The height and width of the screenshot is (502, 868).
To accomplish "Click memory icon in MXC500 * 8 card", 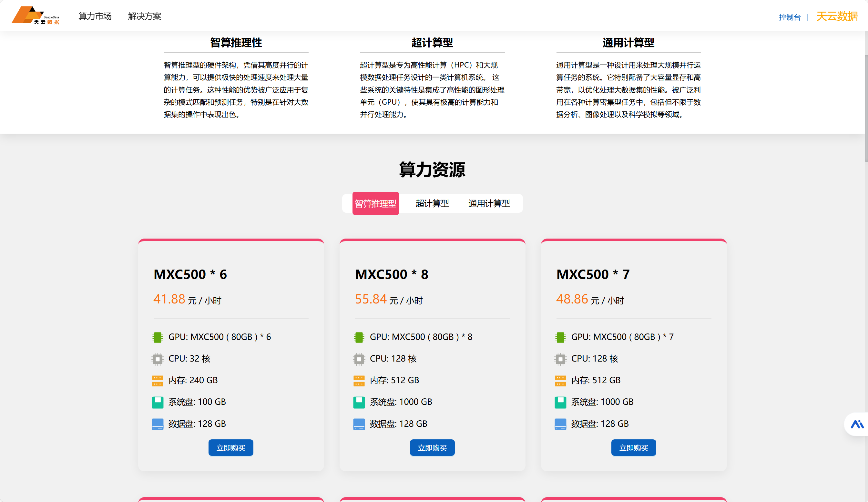I will [359, 381].
